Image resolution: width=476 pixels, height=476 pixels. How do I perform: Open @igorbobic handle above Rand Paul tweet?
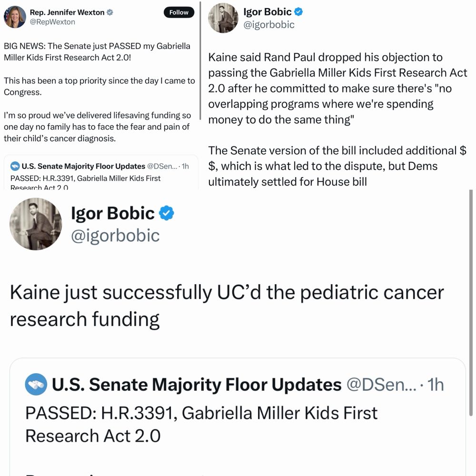tap(269, 25)
